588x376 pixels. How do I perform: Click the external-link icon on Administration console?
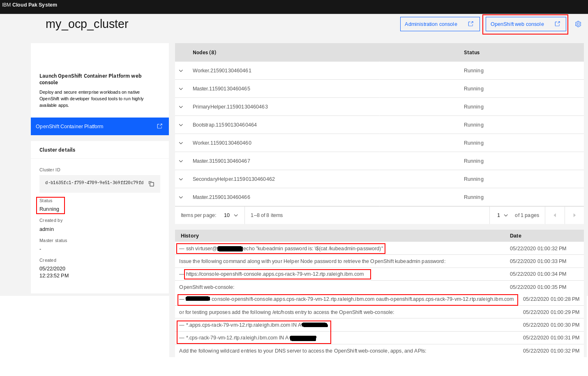[x=471, y=24]
